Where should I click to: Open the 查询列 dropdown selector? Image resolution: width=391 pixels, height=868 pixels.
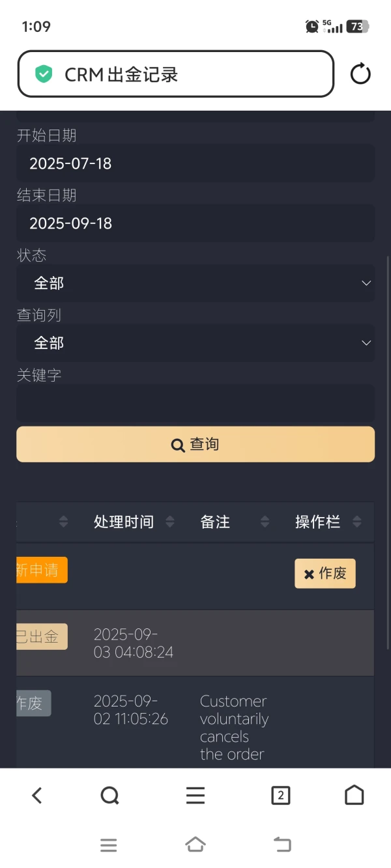click(x=195, y=343)
